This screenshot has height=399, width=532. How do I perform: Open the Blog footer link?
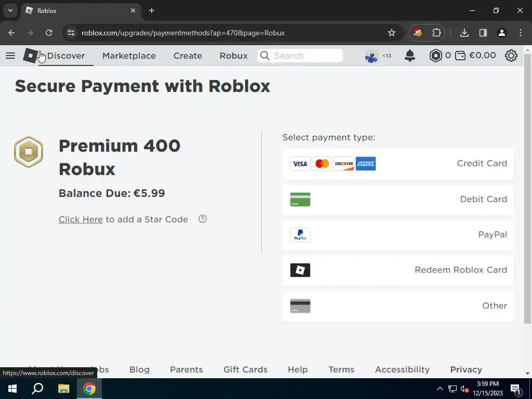point(139,369)
